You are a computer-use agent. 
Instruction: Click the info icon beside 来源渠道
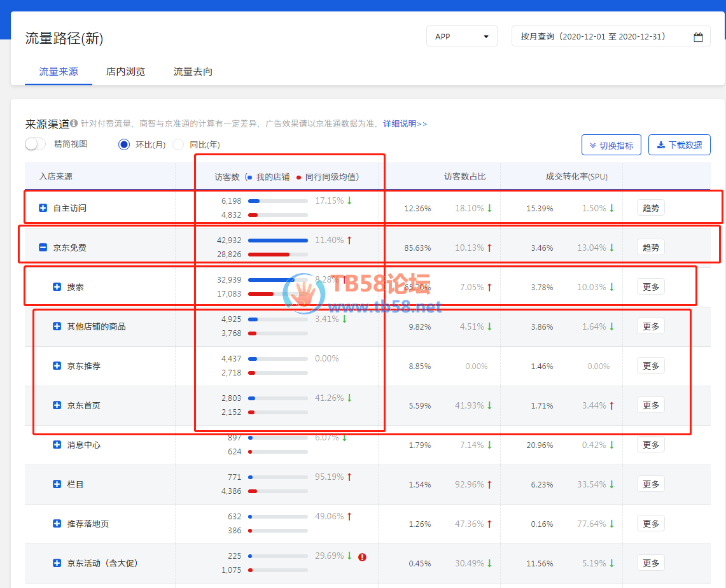pyautogui.click(x=74, y=123)
